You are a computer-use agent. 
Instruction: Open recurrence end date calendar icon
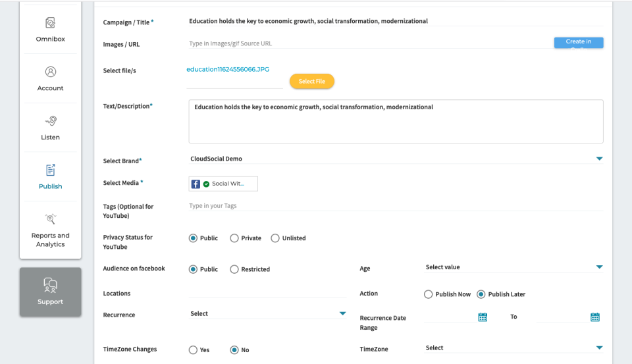(595, 317)
